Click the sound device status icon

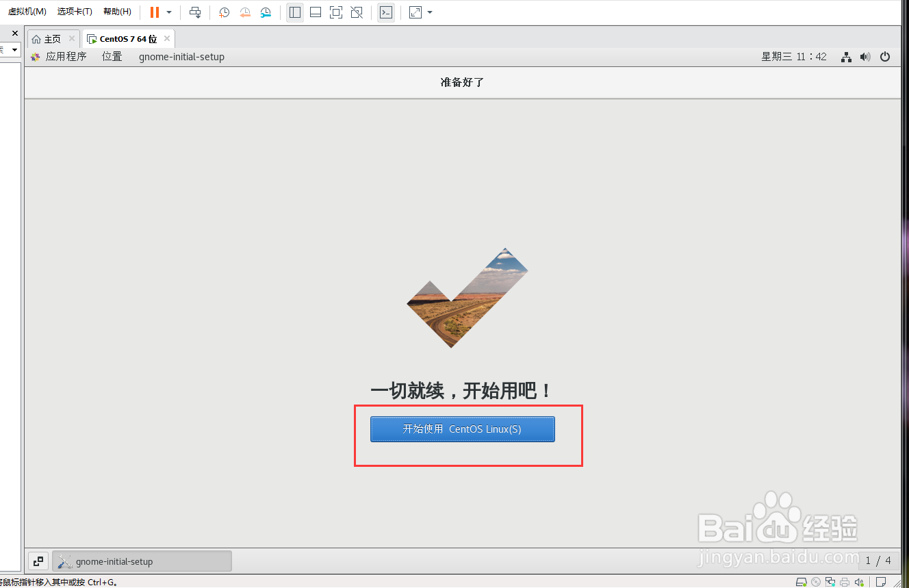point(860,581)
